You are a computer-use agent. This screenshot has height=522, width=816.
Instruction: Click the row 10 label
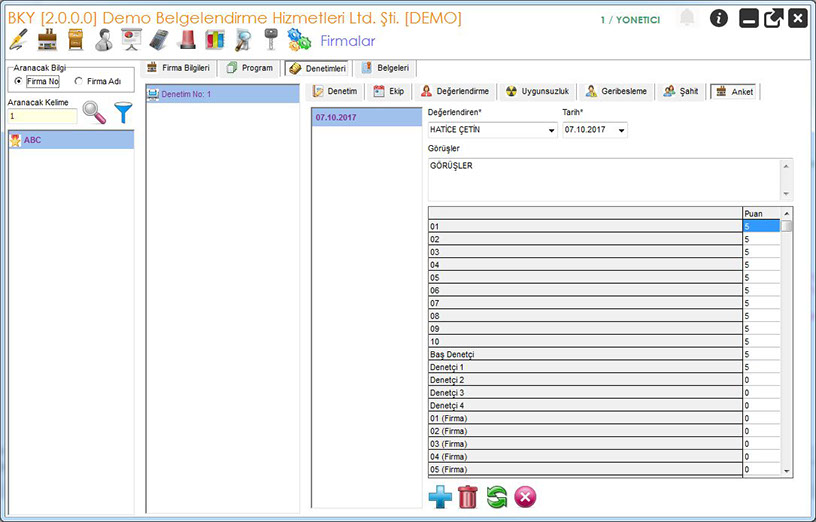click(x=585, y=341)
